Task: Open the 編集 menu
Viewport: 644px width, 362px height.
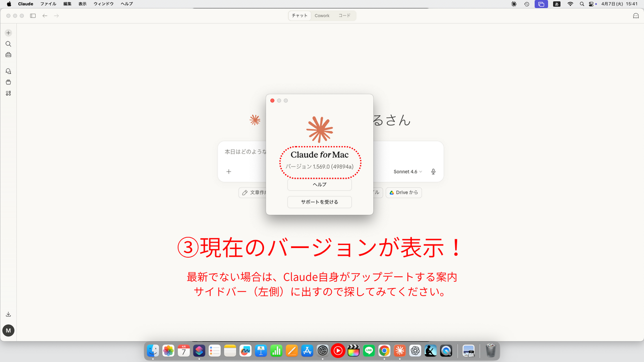Action: (67, 4)
